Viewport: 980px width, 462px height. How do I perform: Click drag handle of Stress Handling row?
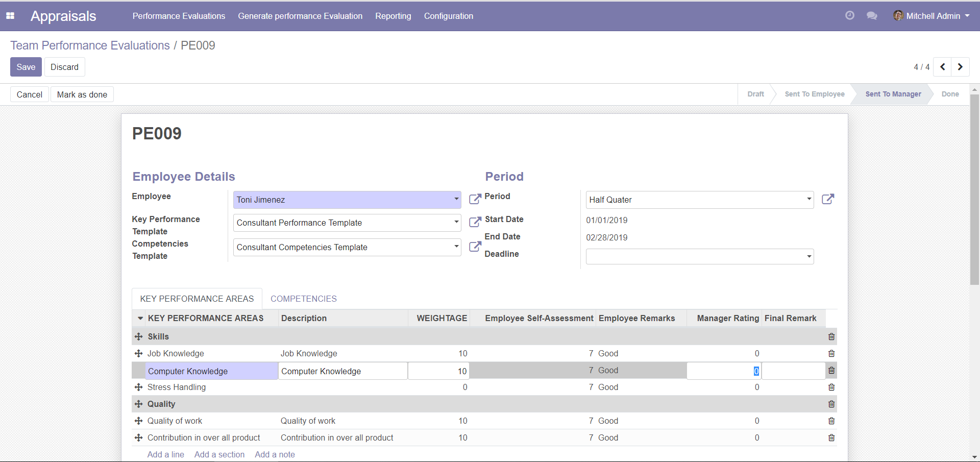(138, 387)
